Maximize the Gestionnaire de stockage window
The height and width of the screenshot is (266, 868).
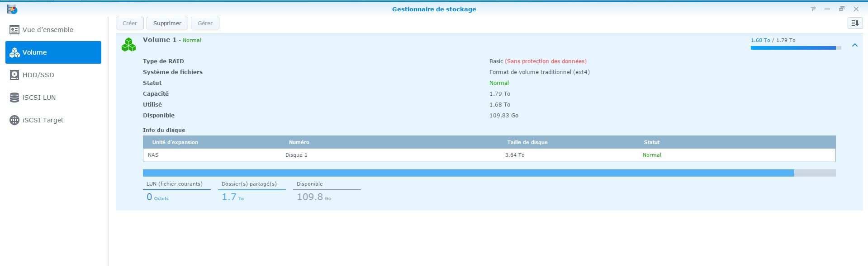[x=842, y=9]
